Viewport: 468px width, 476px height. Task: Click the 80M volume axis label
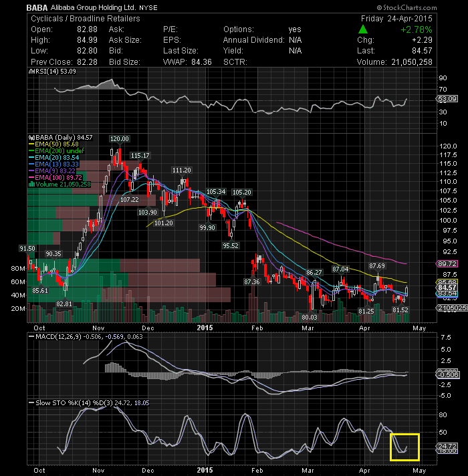tap(18, 269)
